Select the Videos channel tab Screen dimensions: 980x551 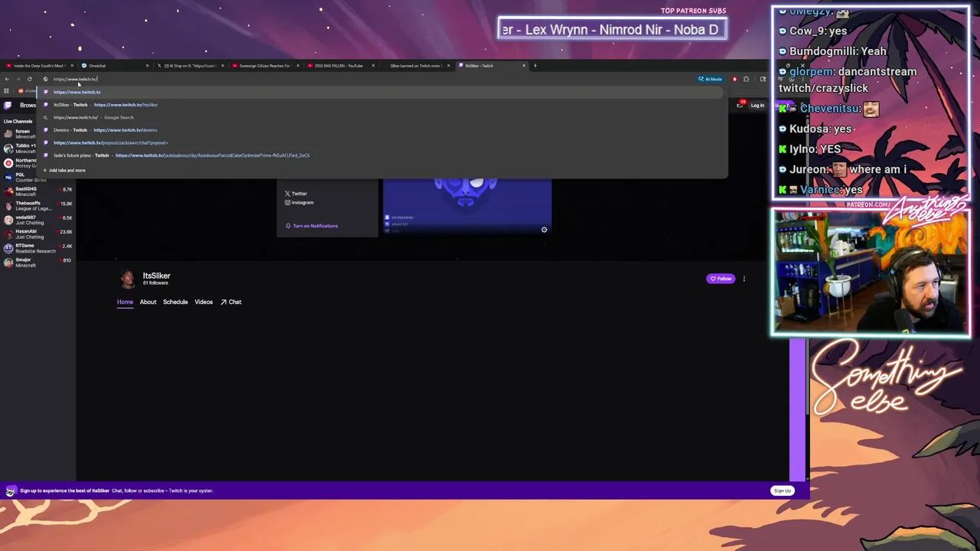pos(204,302)
